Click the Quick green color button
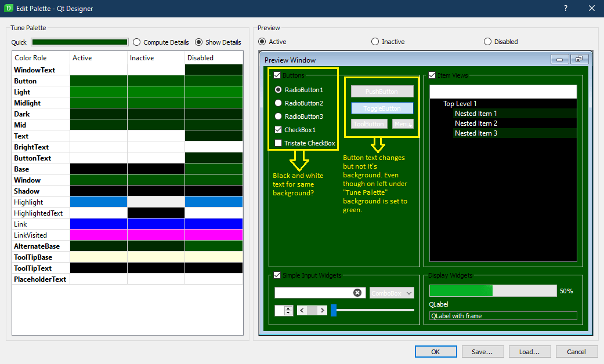 [79, 42]
